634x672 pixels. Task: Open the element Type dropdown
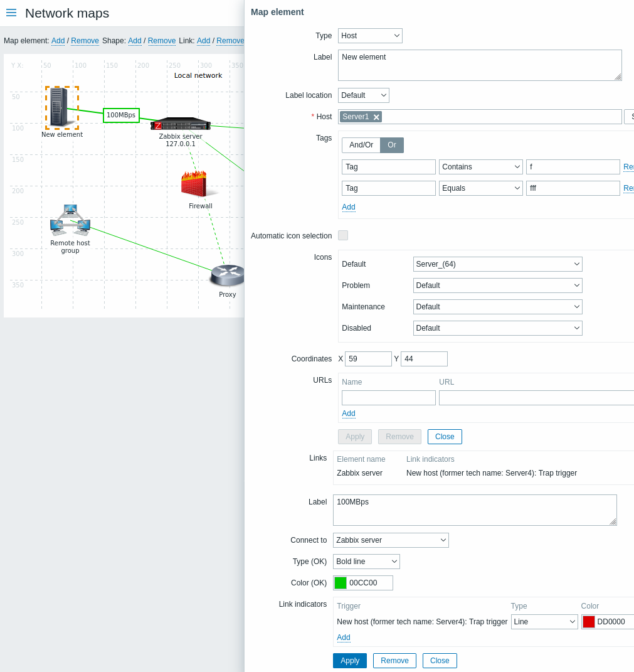pyautogui.click(x=370, y=36)
